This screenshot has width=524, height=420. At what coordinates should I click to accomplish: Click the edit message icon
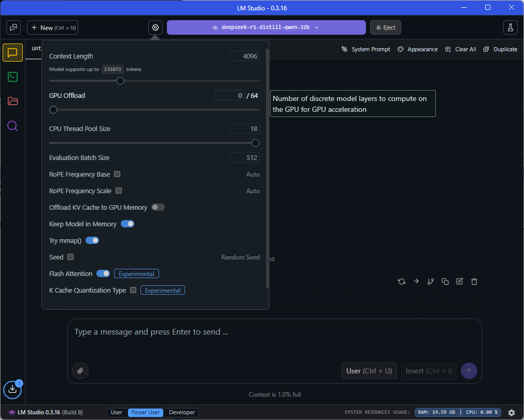click(x=460, y=281)
